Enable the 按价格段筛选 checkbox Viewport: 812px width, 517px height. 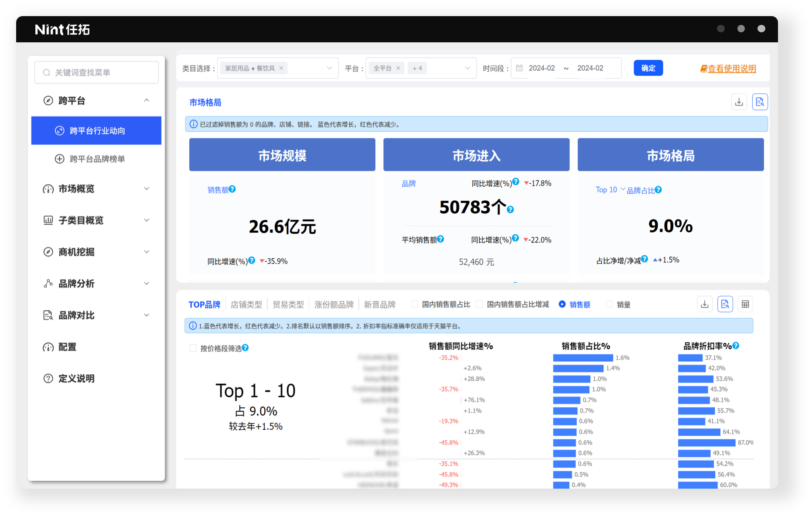[193, 348]
